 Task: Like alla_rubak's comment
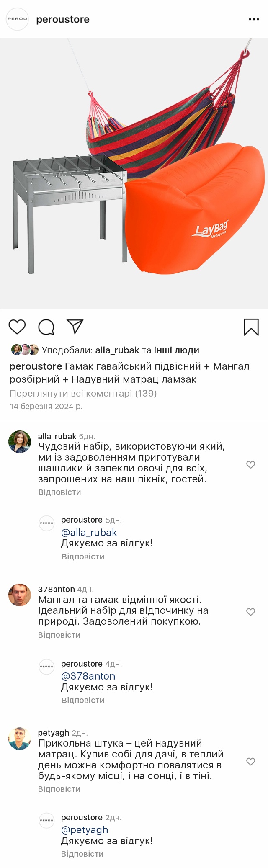pos(250,464)
